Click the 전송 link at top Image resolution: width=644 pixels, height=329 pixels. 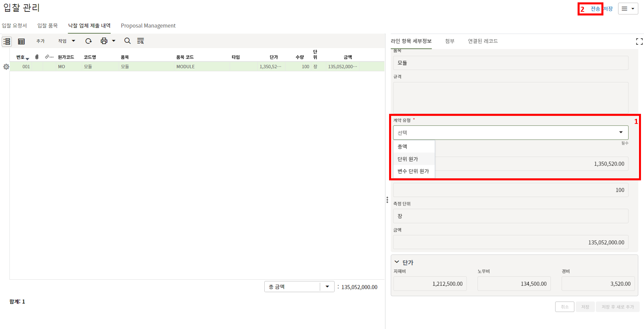595,9
